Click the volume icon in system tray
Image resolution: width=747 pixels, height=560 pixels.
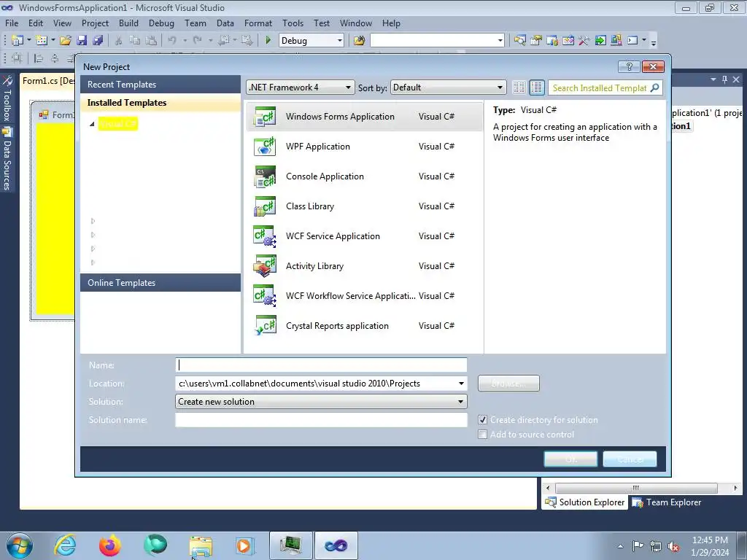673,546
